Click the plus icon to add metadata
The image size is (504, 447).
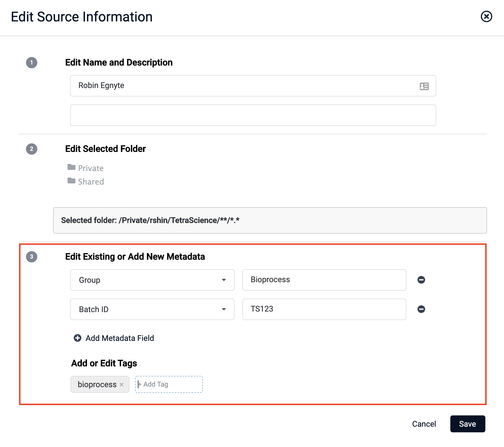pyautogui.click(x=77, y=338)
